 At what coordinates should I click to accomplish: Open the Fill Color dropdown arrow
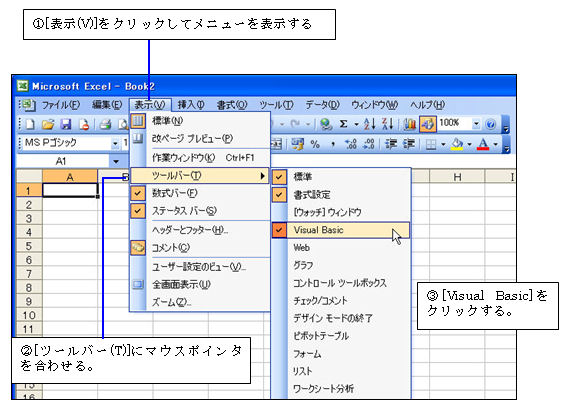pyautogui.click(x=469, y=145)
